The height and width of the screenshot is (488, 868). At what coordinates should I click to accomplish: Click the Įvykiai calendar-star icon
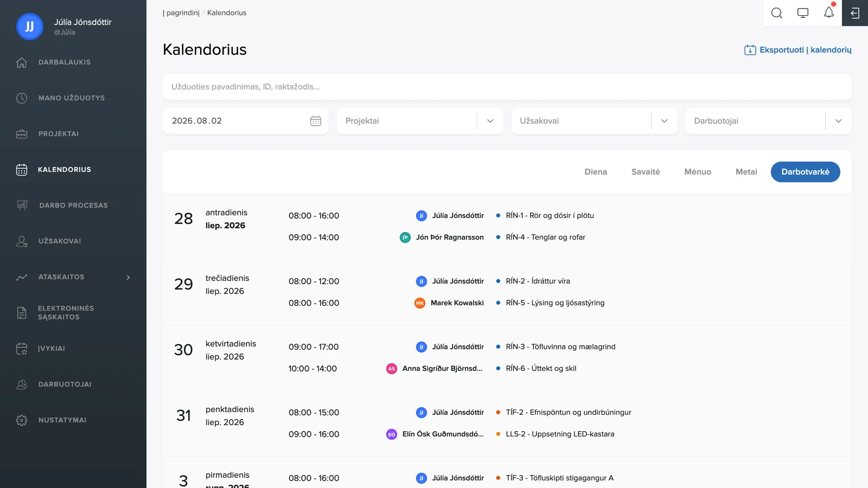(22, 349)
